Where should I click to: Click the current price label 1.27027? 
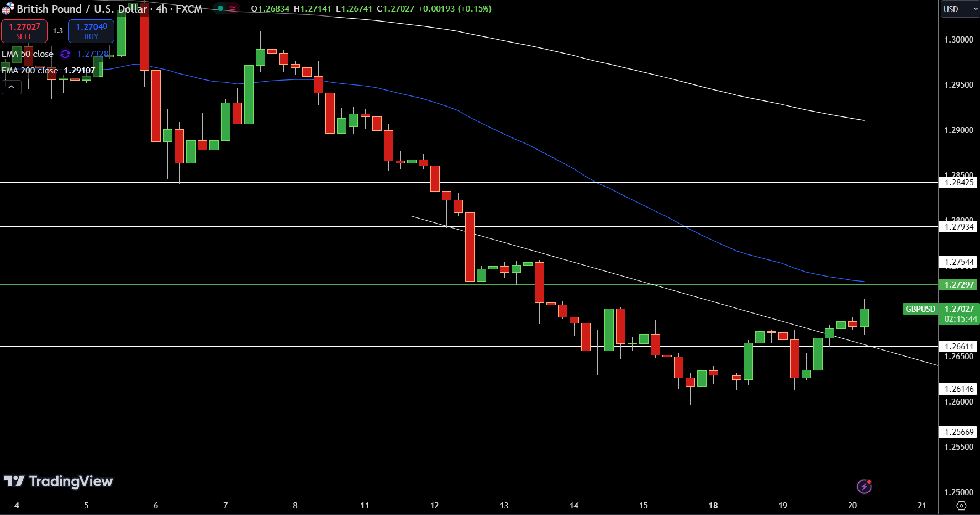(x=960, y=309)
